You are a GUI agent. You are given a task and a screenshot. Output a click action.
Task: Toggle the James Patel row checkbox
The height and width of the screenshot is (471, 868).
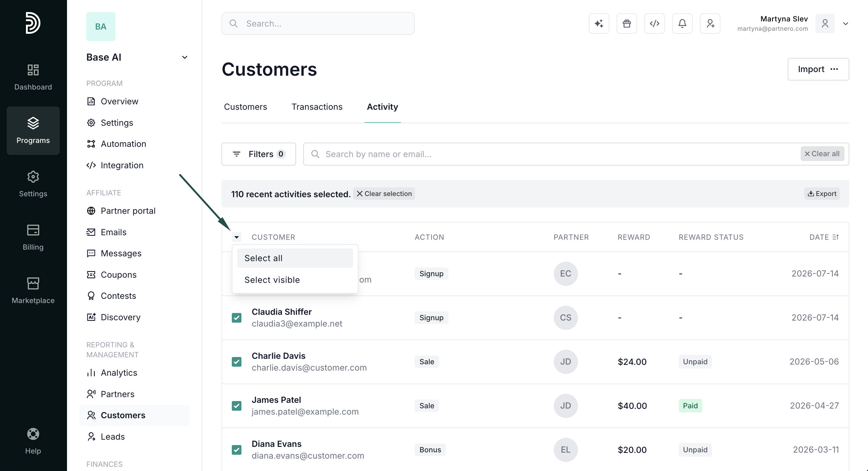pos(237,406)
